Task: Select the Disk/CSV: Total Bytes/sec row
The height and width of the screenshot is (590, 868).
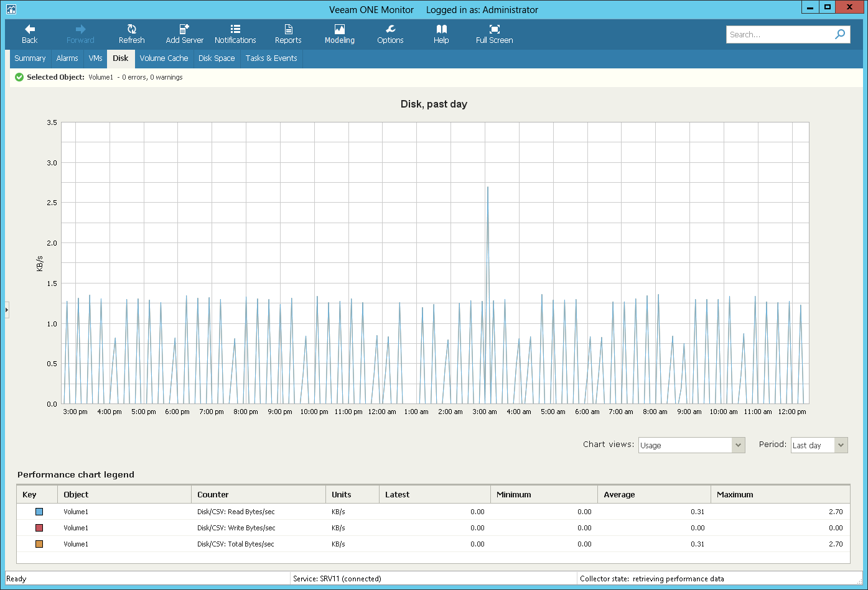Action: 434,544
